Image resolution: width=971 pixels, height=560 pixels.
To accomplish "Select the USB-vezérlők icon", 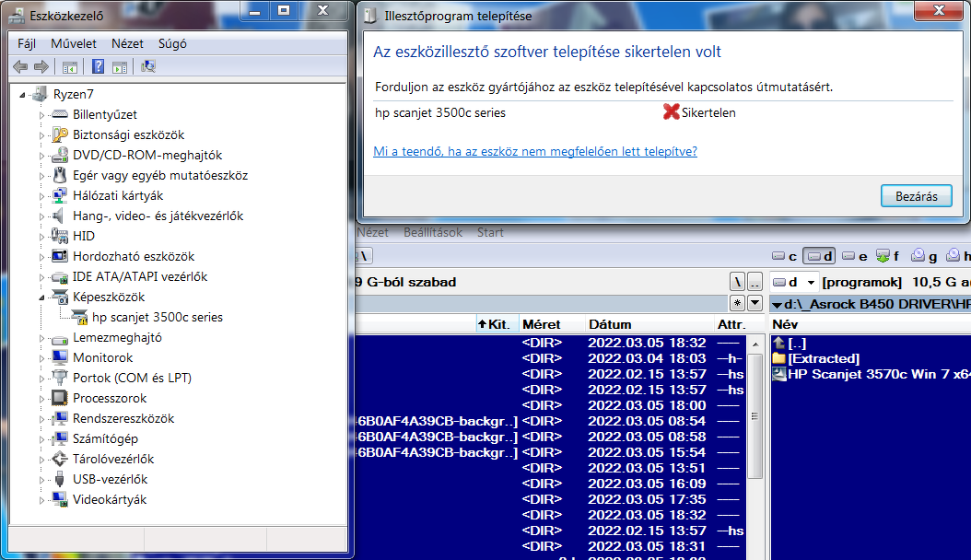I will pyautogui.click(x=60, y=479).
